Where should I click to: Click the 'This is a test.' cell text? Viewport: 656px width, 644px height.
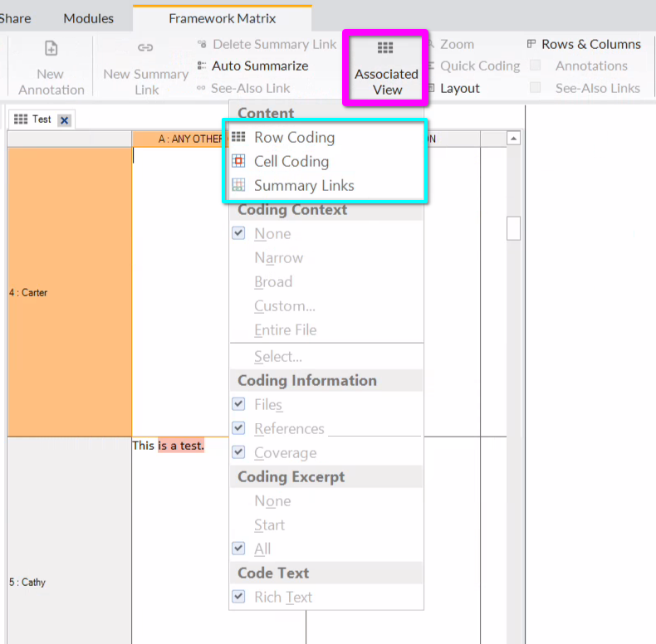point(168,446)
